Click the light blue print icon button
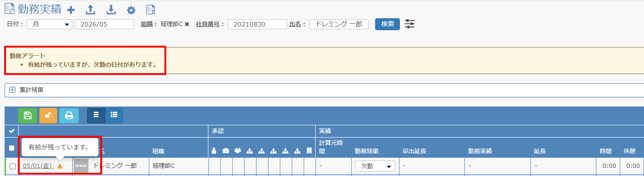644x176 pixels. click(69, 116)
